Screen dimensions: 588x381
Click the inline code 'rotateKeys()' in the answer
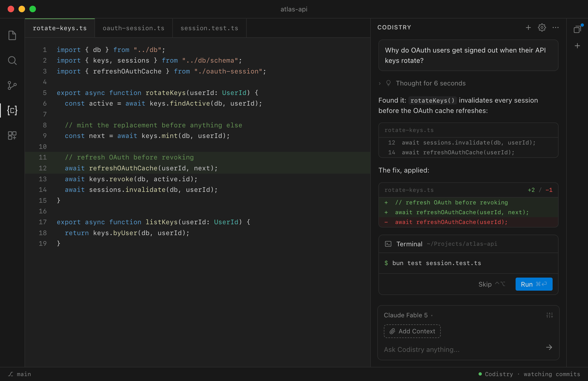[x=433, y=100]
